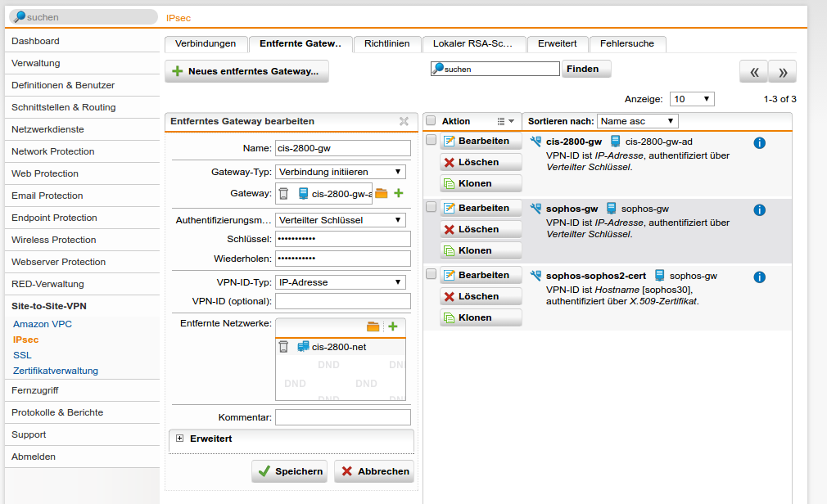The height and width of the screenshot is (504, 827).
Task: Click green plus next to Gateway field
Action: [x=399, y=194]
